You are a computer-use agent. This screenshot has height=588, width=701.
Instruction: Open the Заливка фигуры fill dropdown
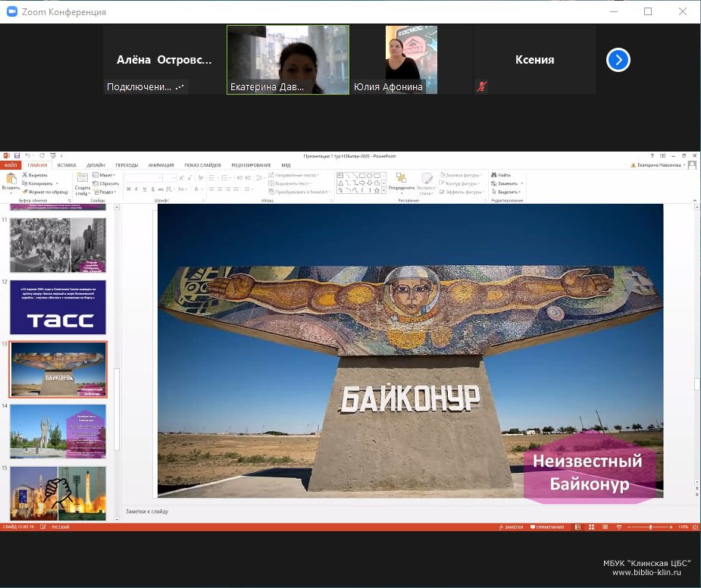tap(461, 175)
